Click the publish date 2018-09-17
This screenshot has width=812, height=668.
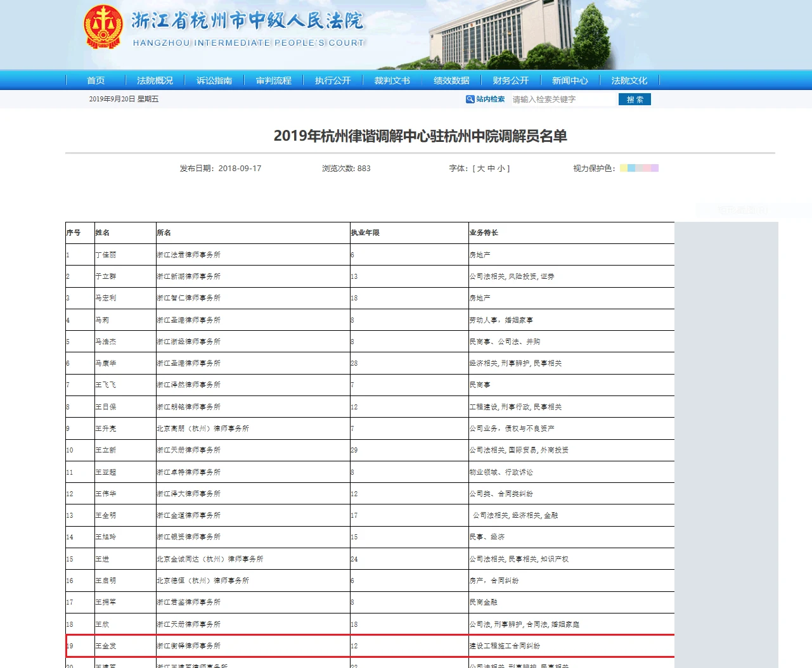240,169
